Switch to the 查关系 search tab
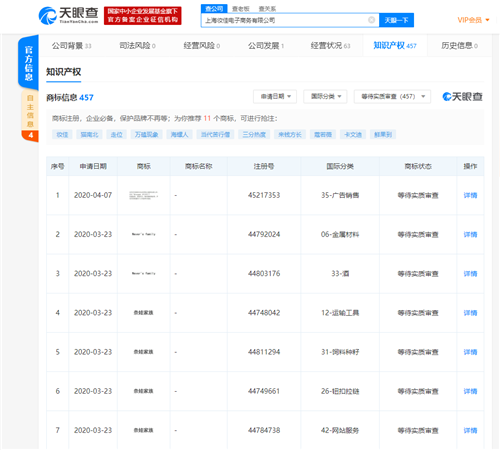The height and width of the screenshot is (450, 500). (x=267, y=9)
